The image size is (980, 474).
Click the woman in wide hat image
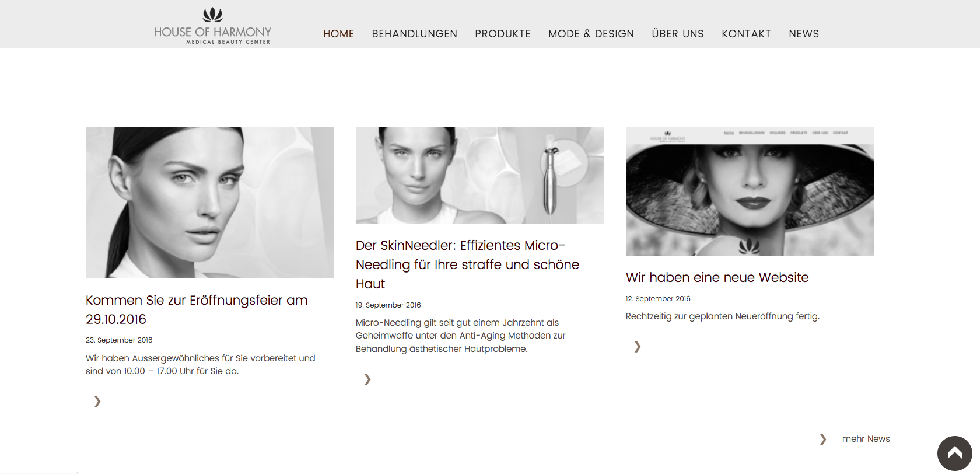pos(750,191)
